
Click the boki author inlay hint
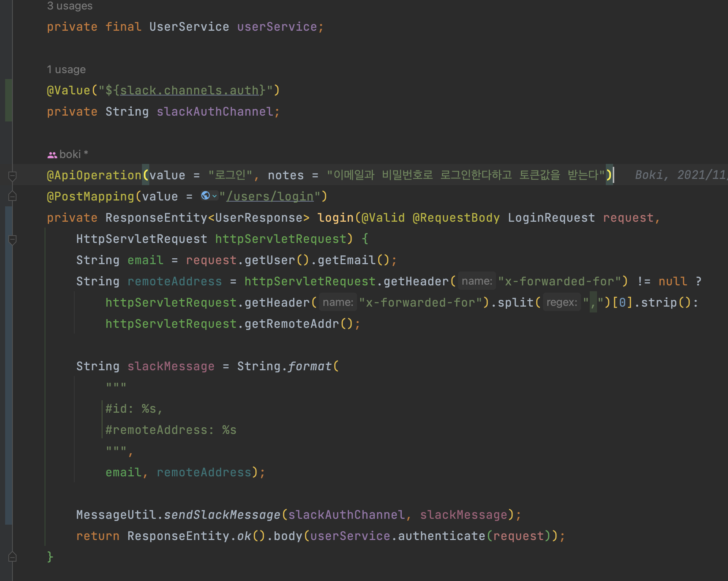click(x=70, y=154)
